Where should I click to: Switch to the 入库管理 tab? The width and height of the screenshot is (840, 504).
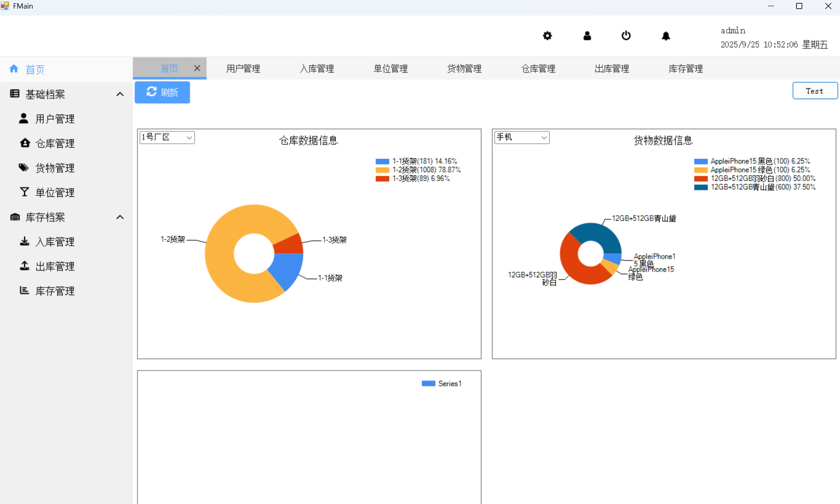click(x=317, y=69)
